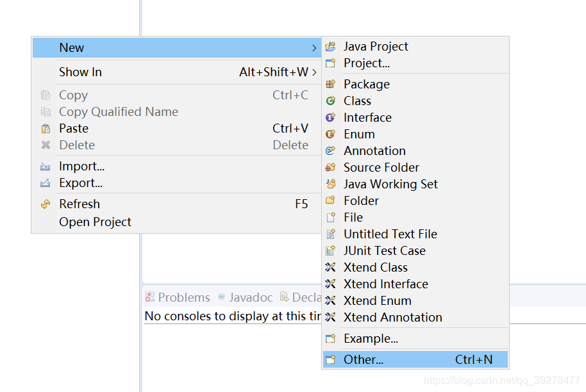Viewport: 586px width, 392px height.
Task: Choose Other... from the New submenu
Action: coord(364,359)
